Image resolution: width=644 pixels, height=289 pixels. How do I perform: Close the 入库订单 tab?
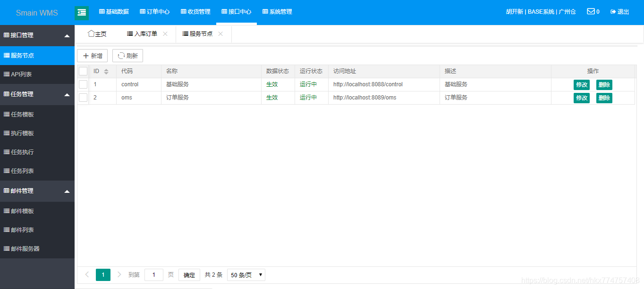[165, 34]
